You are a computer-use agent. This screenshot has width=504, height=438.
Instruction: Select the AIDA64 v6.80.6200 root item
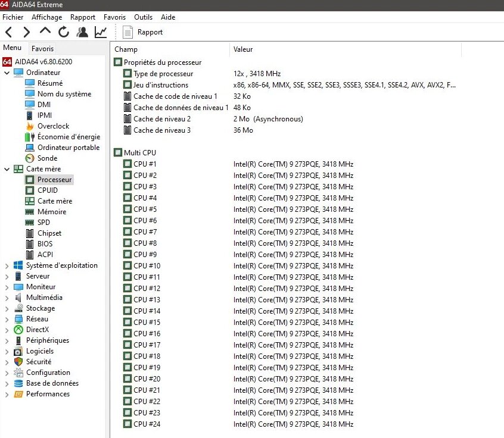43,62
